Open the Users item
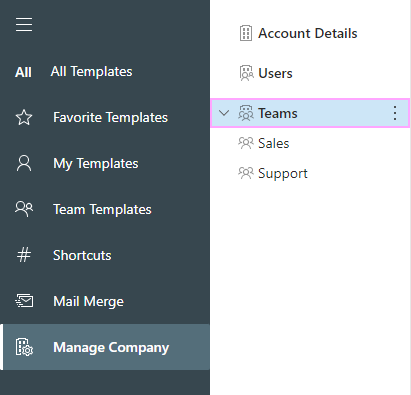411x395 pixels. point(275,73)
